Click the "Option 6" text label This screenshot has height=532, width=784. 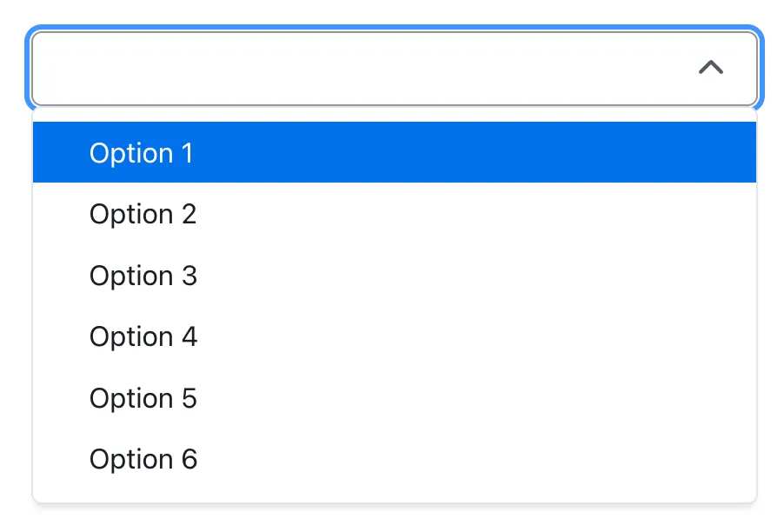point(143,459)
